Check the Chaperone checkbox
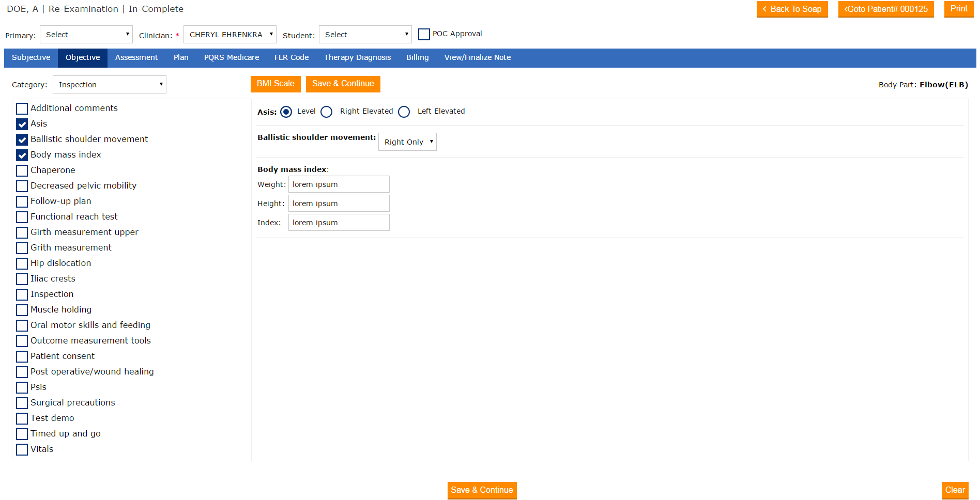The width and height of the screenshot is (980, 500). pos(22,170)
